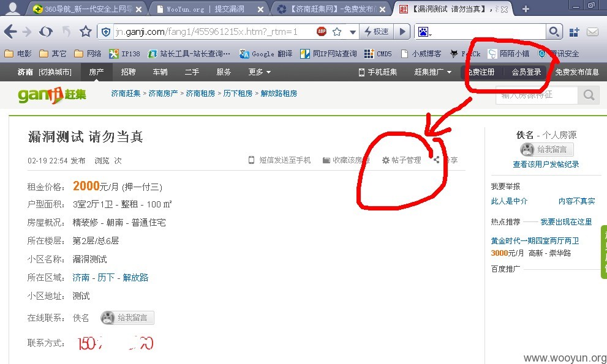Select the 车辆 navigation menu item

pos(160,72)
